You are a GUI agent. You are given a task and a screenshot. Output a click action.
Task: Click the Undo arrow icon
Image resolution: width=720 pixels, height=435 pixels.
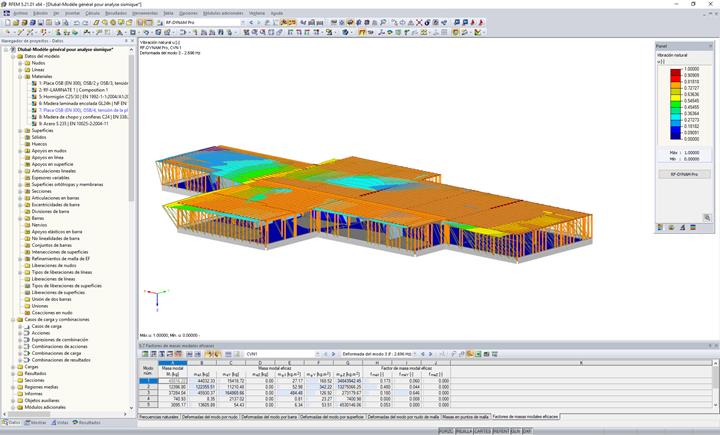[x=77, y=23]
